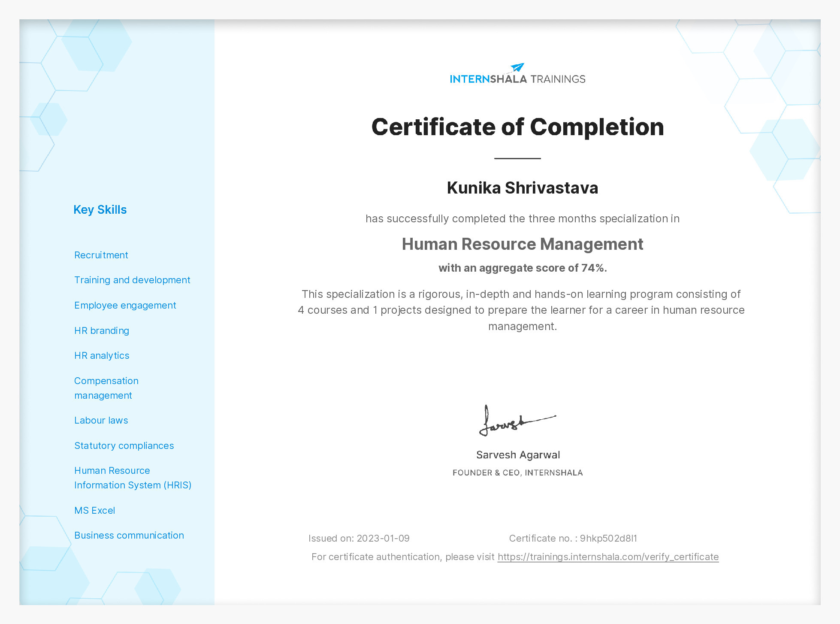
Task: Select the HR branding skill
Action: 102,330
